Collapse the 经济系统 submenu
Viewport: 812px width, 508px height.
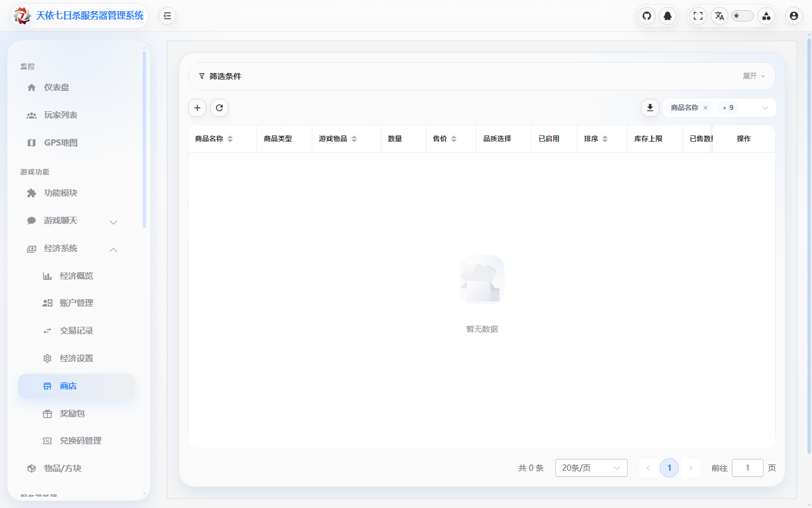(x=77, y=248)
